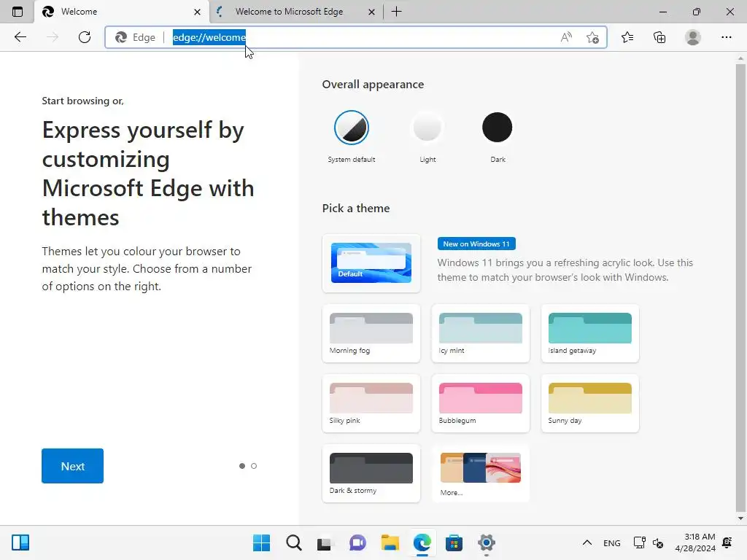The width and height of the screenshot is (747, 560).
Task: Go back using the back arrow
Action: 20,37
